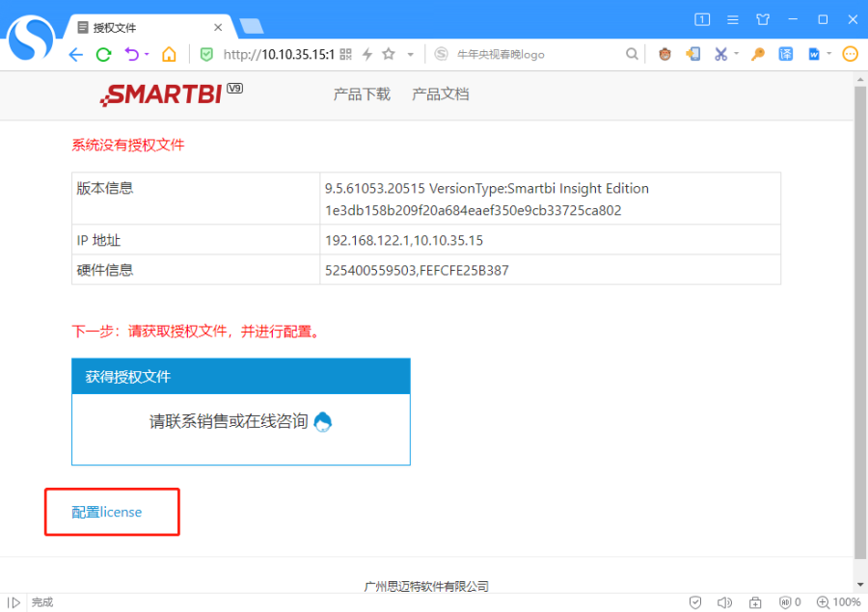This screenshot has width=868, height=612.
Task: Open the ad-block counter icon showing 0
Action: tap(790, 602)
